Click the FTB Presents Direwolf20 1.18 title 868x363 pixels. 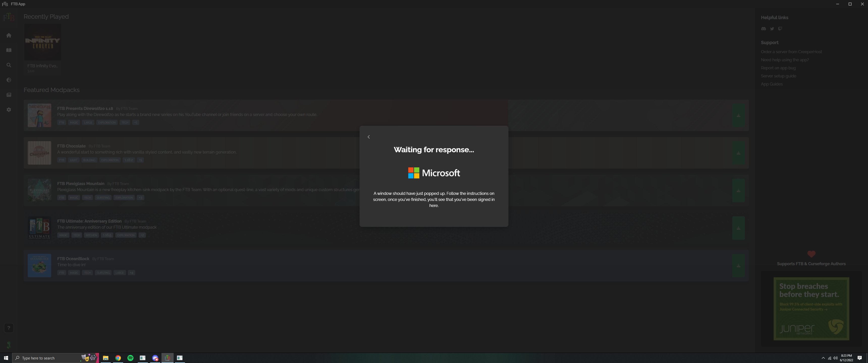(x=85, y=108)
